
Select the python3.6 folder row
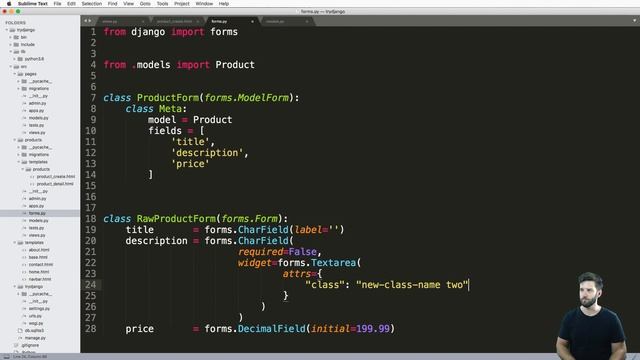tap(40, 59)
